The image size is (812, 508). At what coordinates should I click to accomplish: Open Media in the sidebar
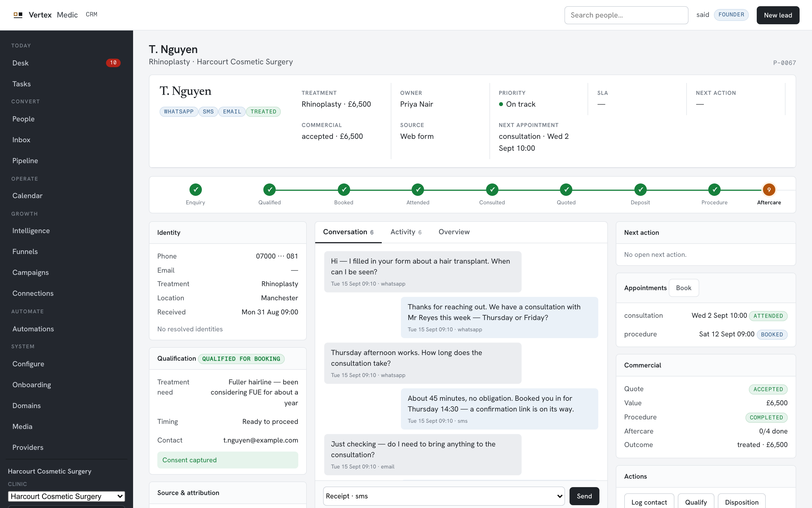pos(67,426)
